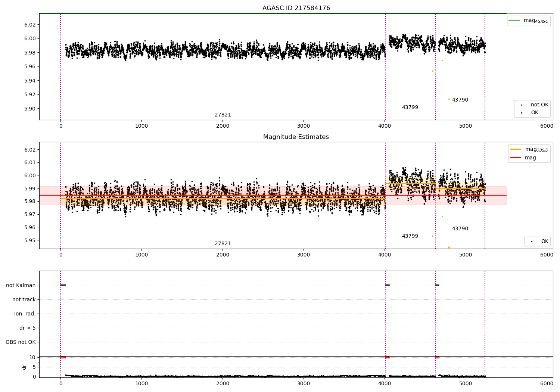Click the 1000 x-tick under the bottom plot
Image resolution: width=560 pixels, height=392 pixels.
pyautogui.click(x=141, y=383)
